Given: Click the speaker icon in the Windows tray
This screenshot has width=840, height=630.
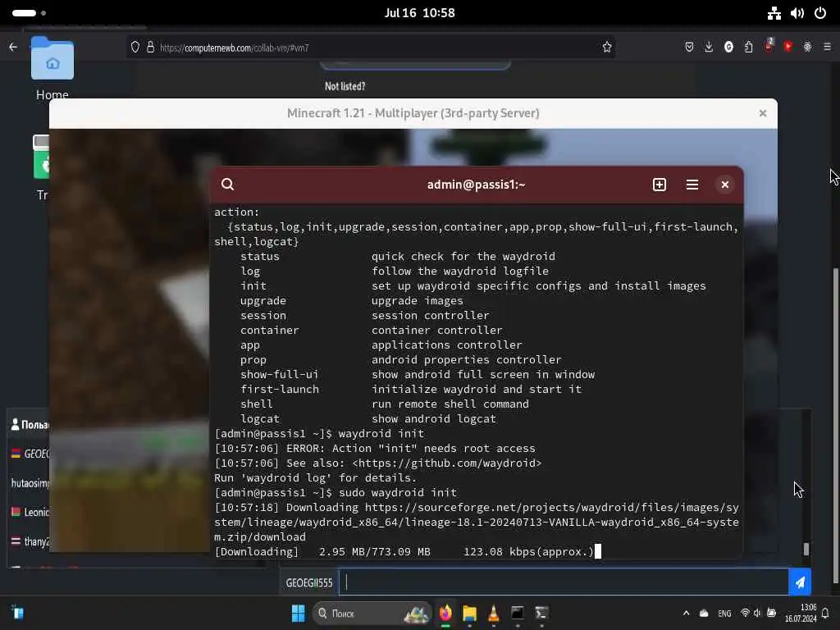Looking at the screenshot, I should [757, 613].
